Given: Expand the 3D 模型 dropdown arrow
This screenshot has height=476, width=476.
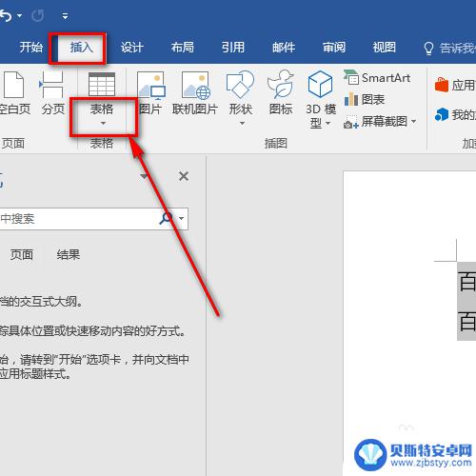Looking at the screenshot, I should [328, 123].
